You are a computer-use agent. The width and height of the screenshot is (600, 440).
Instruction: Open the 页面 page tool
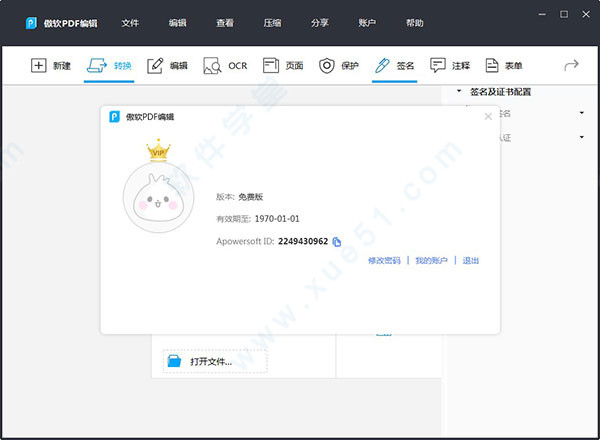(x=271, y=65)
